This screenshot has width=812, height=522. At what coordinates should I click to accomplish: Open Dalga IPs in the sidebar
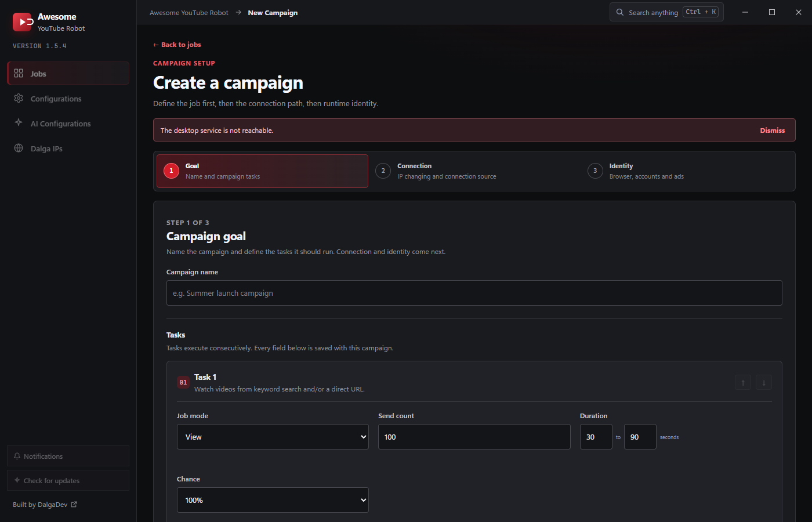point(68,148)
